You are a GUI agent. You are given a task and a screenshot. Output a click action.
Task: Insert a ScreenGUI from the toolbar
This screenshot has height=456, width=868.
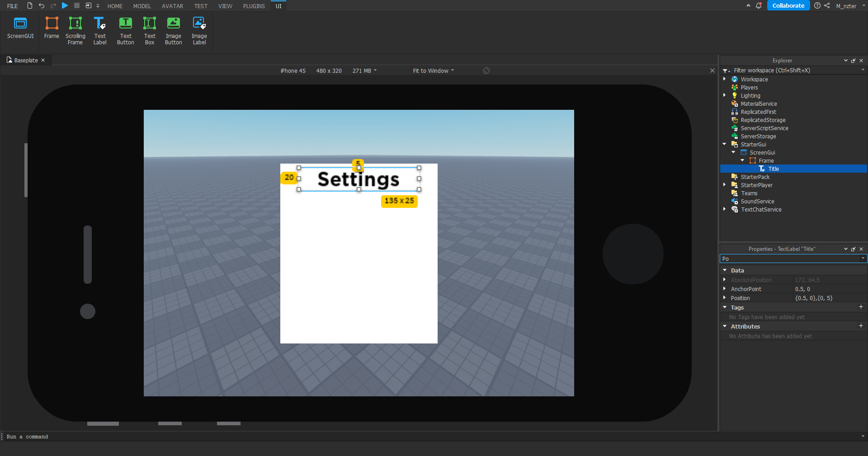point(20,28)
